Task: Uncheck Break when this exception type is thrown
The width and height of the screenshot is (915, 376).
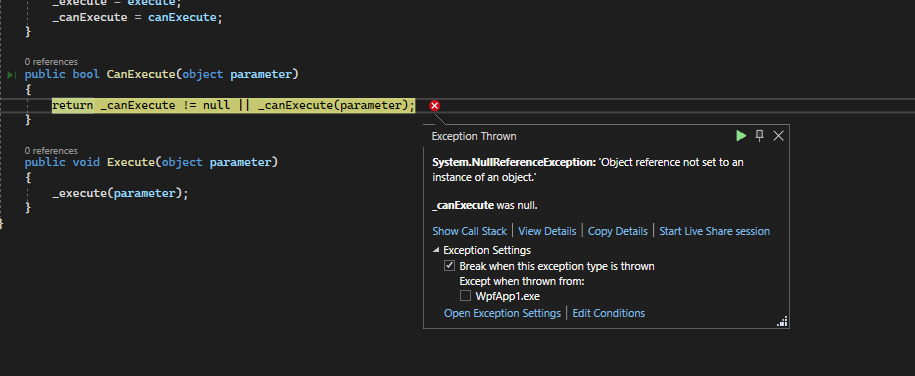Action: [x=449, y=266]
